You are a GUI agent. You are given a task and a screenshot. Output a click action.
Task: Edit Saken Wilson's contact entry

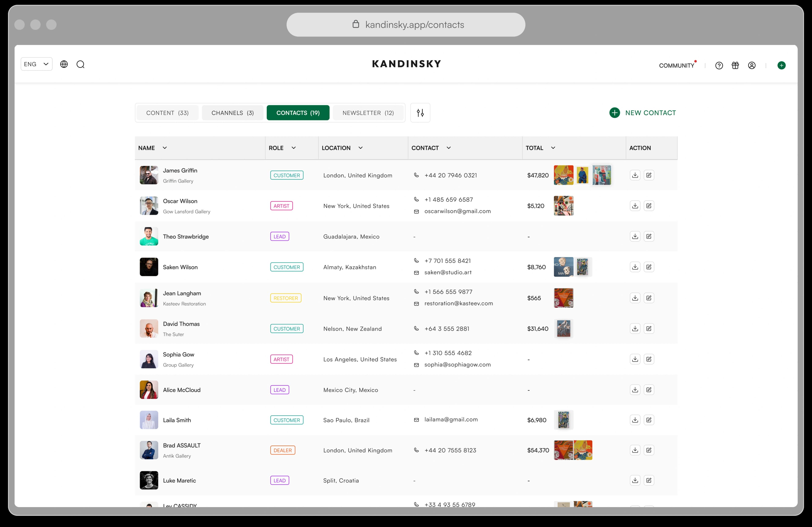(x=649, y=267)
